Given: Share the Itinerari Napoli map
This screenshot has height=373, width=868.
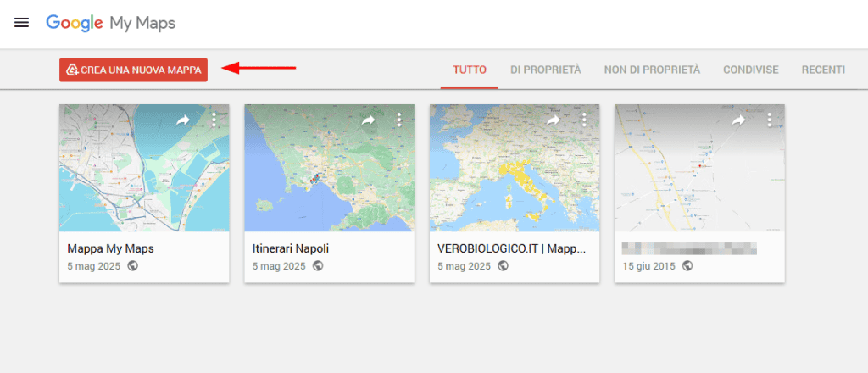Looking at the screenshot, I should pyautogui.click(x=368, y=120).
